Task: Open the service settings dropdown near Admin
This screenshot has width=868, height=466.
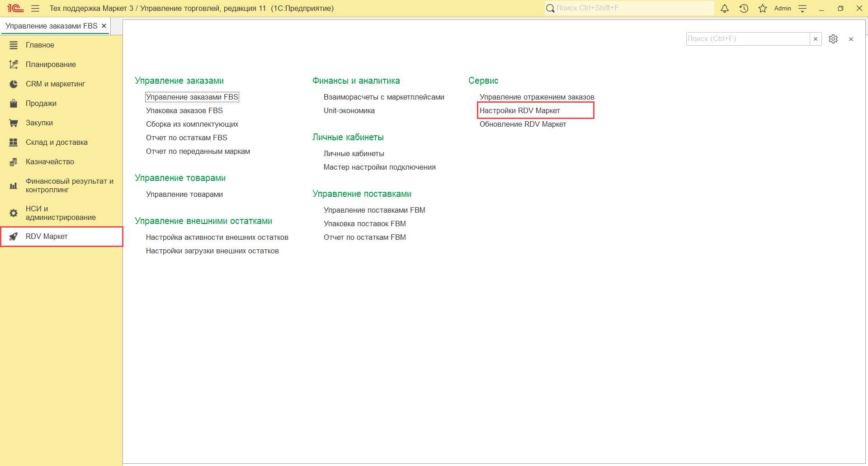Action: pyautogui.click(x=802, y=9)
